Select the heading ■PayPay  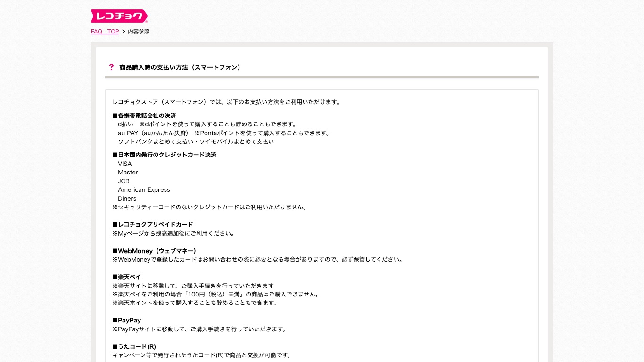pos(127,320)
